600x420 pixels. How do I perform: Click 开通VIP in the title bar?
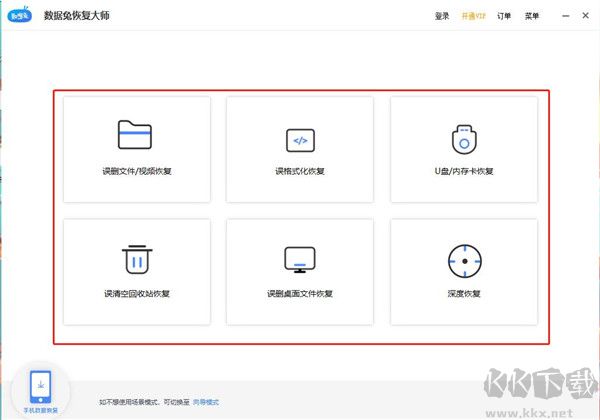pyautogui.click(x=474, y=16)
